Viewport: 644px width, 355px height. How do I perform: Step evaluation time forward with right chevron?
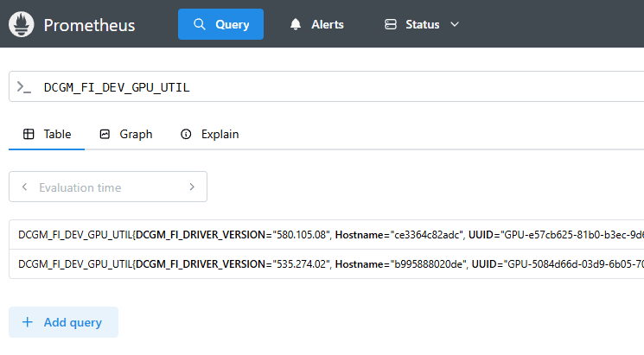point(192,187)
